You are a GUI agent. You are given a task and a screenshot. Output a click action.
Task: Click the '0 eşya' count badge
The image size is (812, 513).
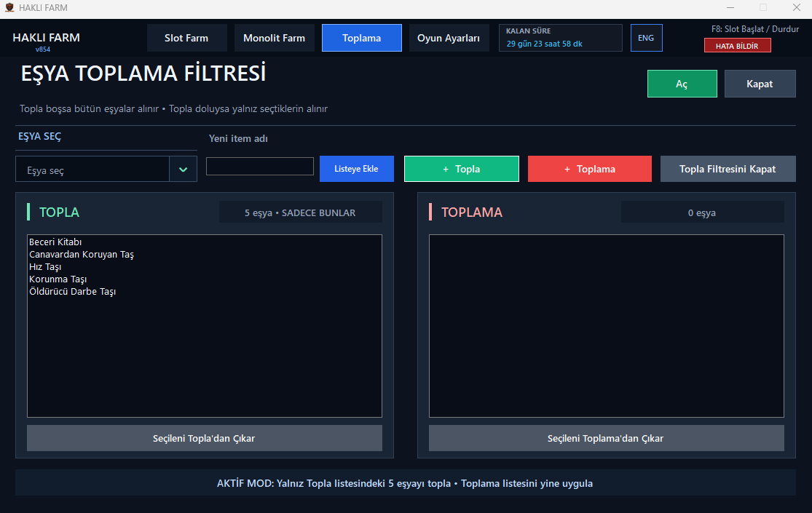tap(702, 212)
